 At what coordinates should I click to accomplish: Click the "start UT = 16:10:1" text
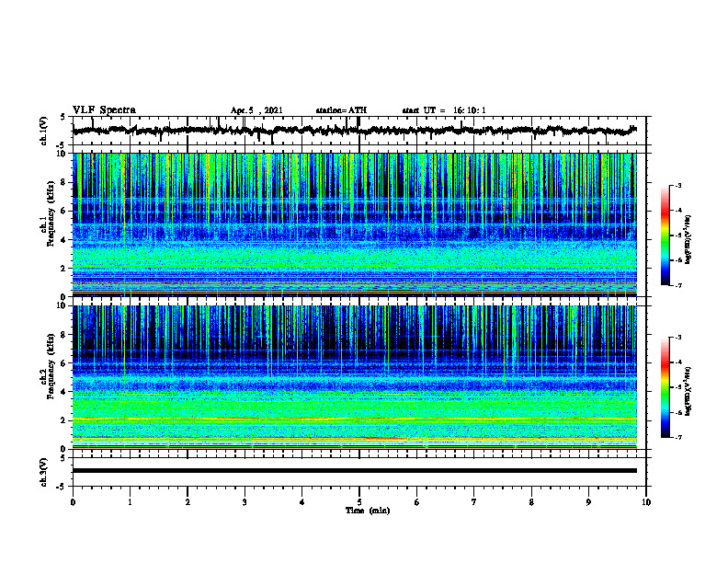[x=444, y=110]
